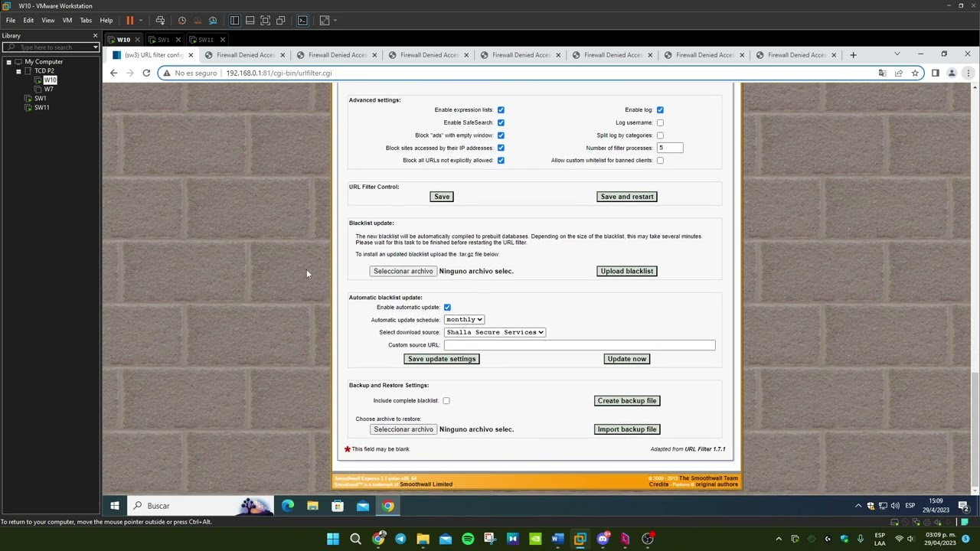The image size is (980, 551).
Task: Take a snapshot using the clock icon
Action: click(x=182, y=21)
